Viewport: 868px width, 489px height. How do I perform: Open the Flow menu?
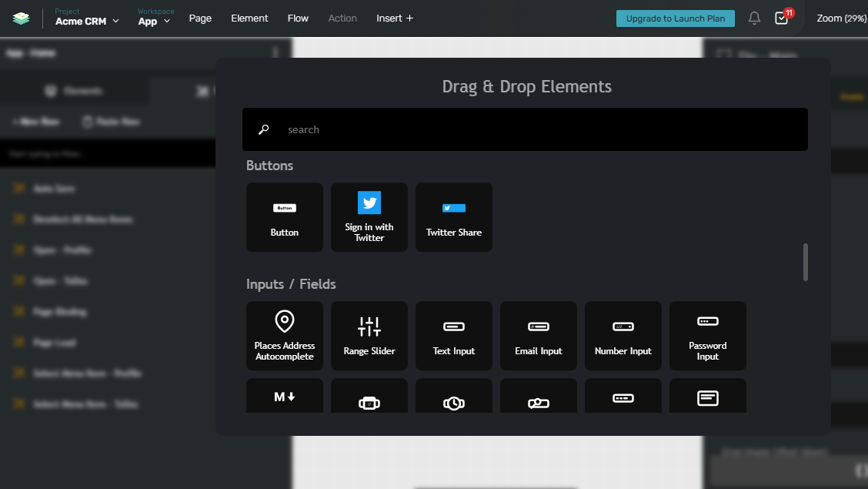[298, 18]
